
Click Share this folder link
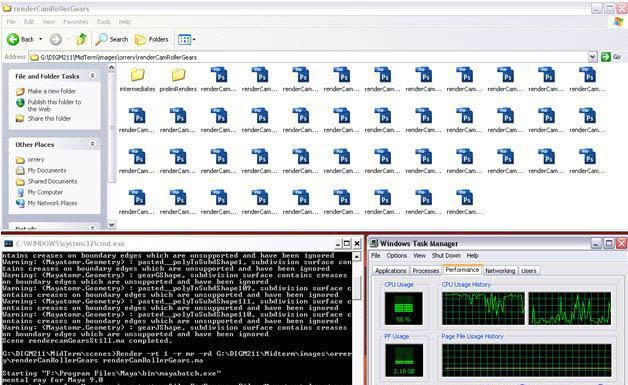[49, 119]
